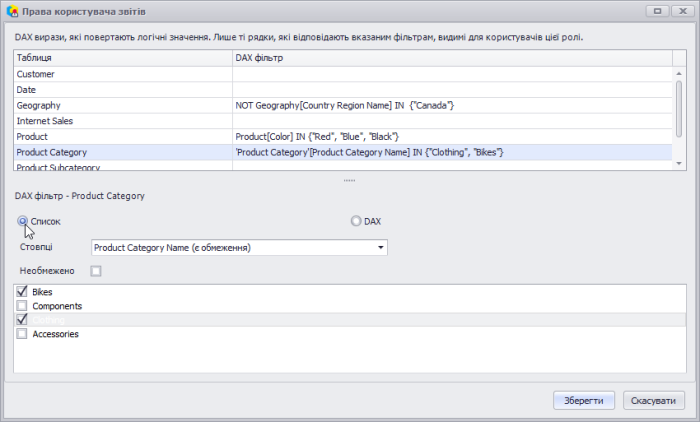Click the Internet Sales table row
This screenshot has height=422, width=700.
point(122,121)
